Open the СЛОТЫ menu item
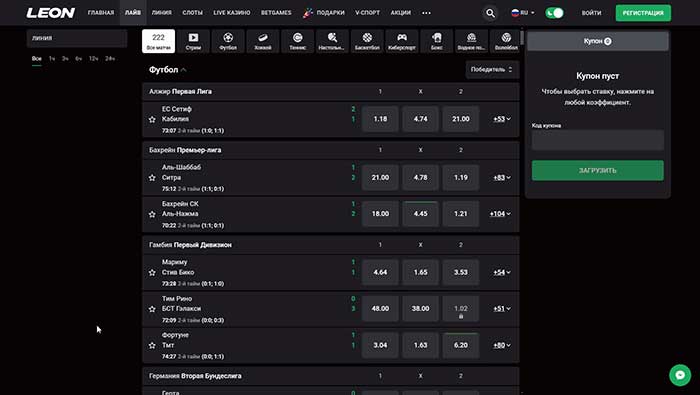700x395 pixels. point(192,13)
